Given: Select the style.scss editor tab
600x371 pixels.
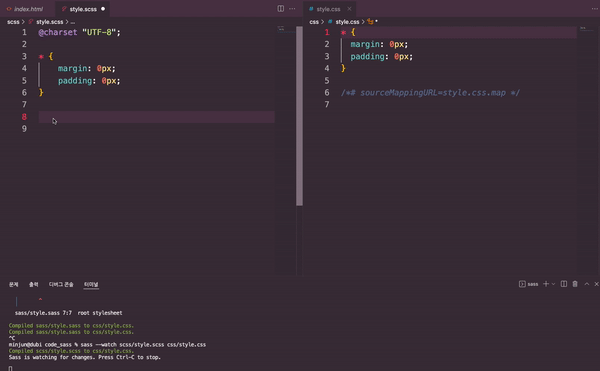Looking at the screenshot, I should coord(83,9).
